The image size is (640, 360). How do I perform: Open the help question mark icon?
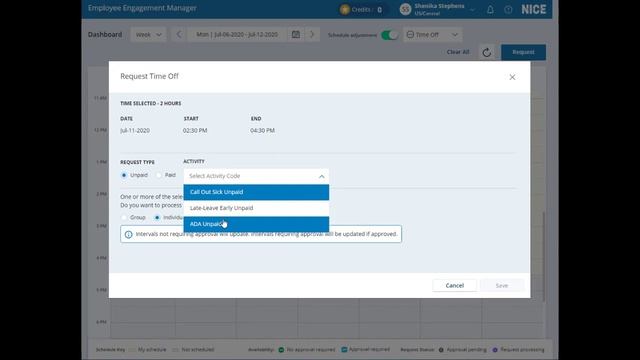coord(508,9)
